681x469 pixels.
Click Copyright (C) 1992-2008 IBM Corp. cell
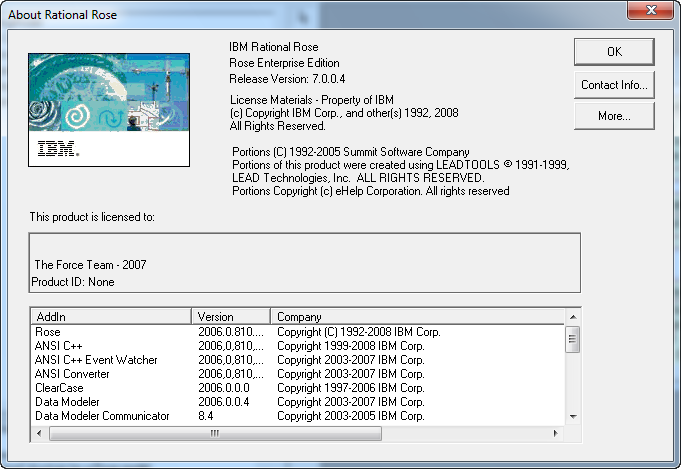tap(359, 332)
